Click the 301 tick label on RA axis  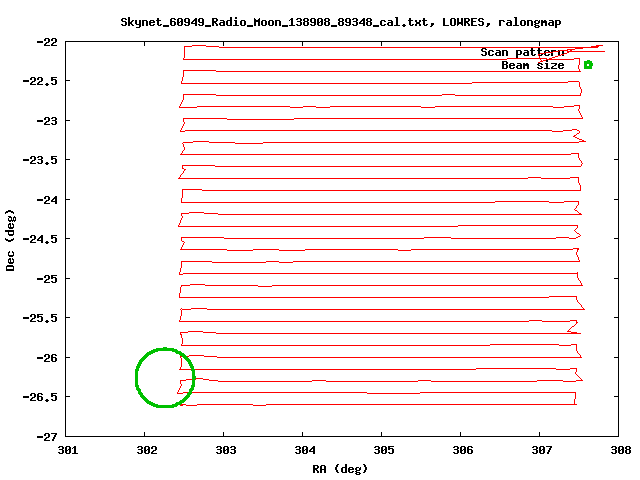[x=66, y=451]
